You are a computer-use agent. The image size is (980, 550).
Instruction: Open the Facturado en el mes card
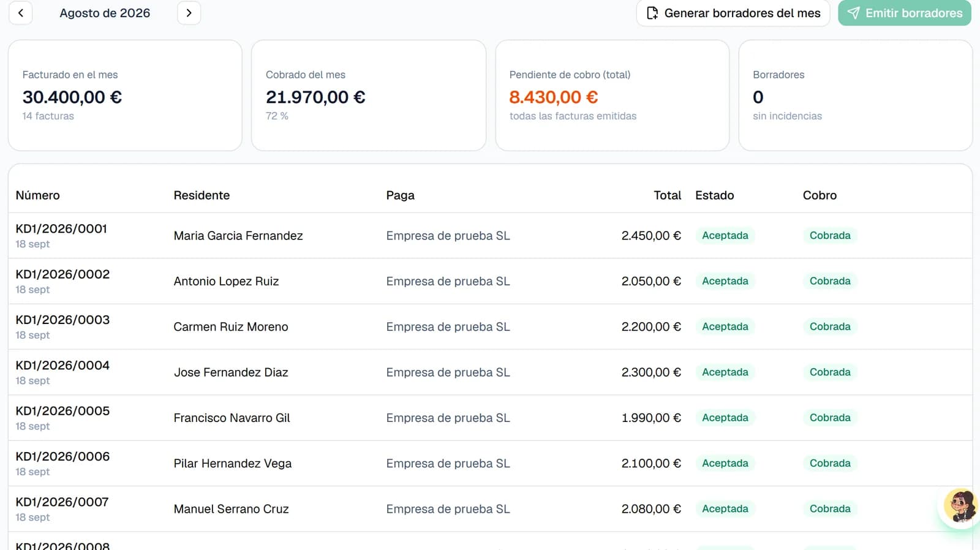(125, 96)
